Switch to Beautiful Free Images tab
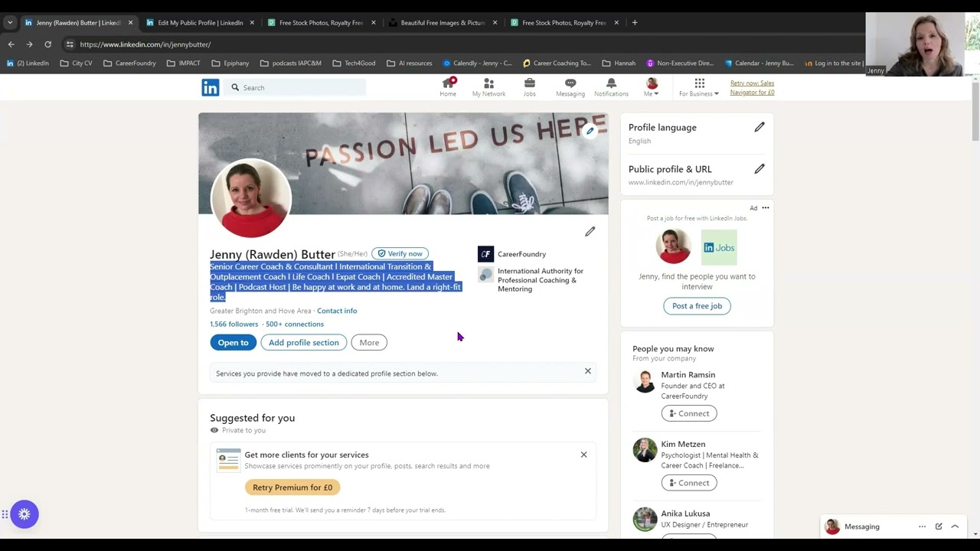This screenshot has width=980, height=551. tap(443, 22)
